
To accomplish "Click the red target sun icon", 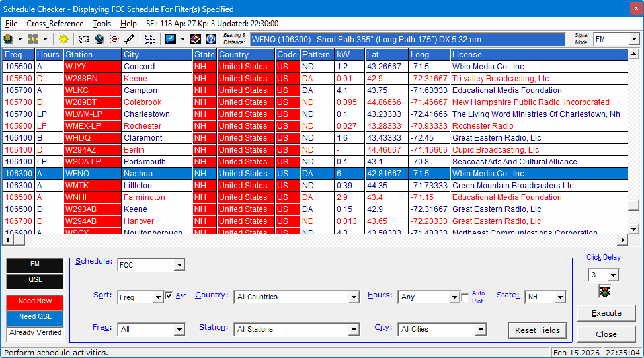I will click(x=114, y=40).
